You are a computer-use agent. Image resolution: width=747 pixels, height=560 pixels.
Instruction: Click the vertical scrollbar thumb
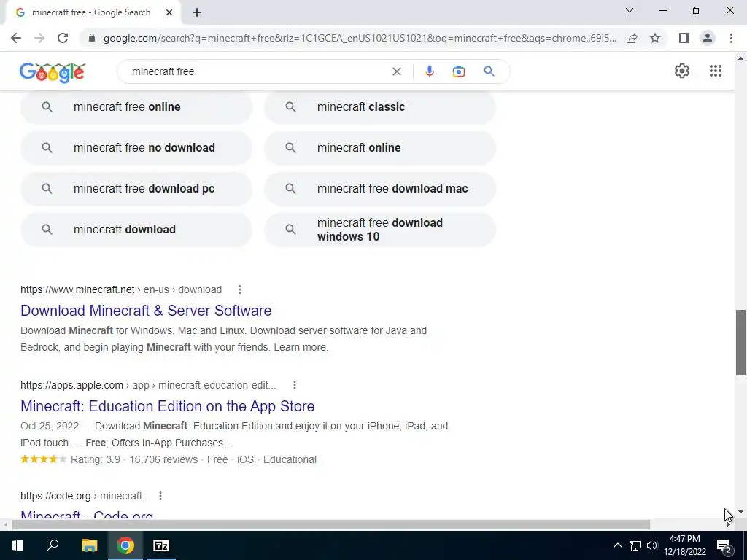coord(740,342)
